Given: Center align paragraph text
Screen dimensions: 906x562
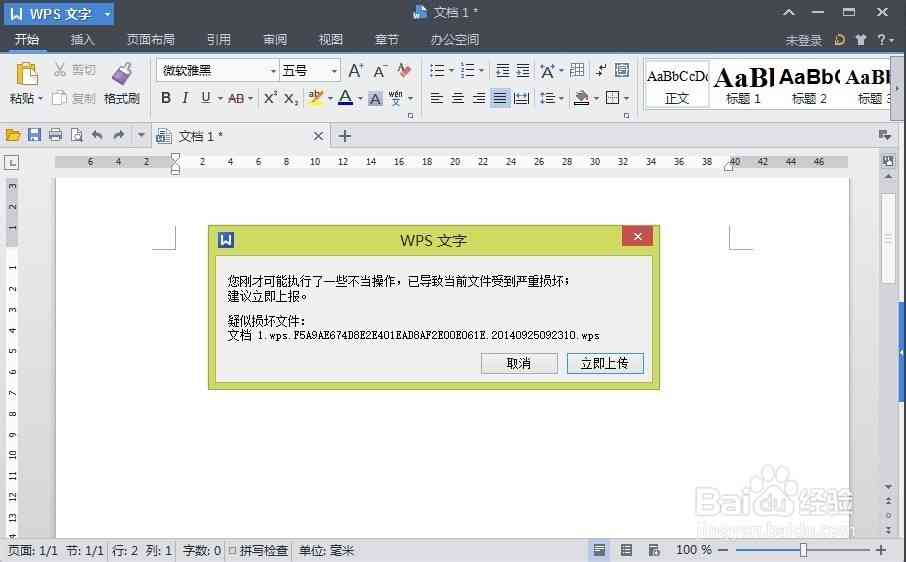Looking at the screenshot, I should click(x=458, y=98).
